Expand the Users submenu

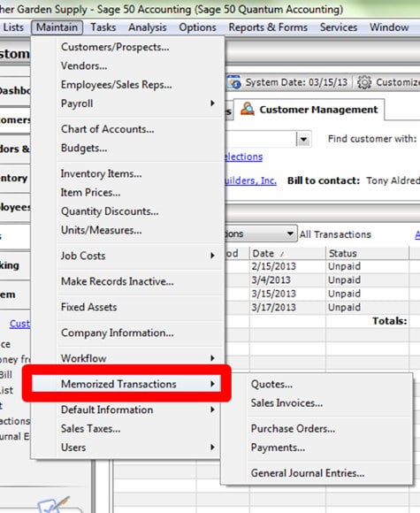(126, 448)
